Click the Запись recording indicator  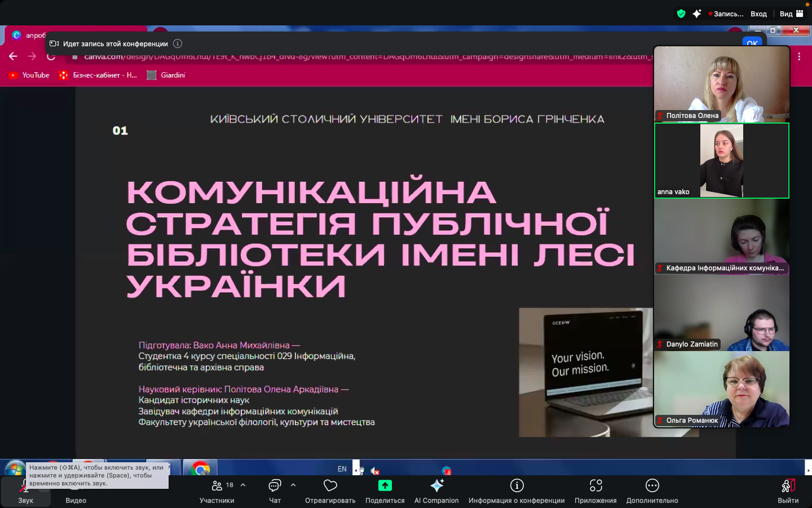726,14
